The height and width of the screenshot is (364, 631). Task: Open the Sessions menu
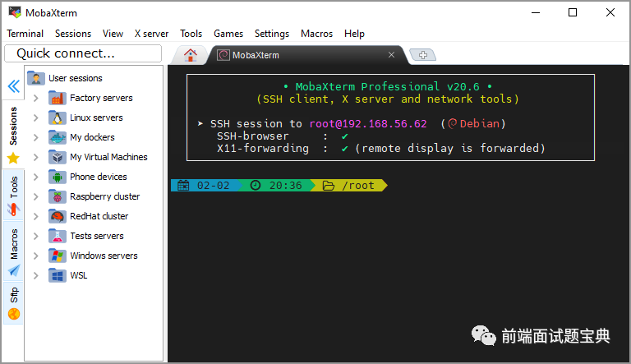(x=73, y=34)
